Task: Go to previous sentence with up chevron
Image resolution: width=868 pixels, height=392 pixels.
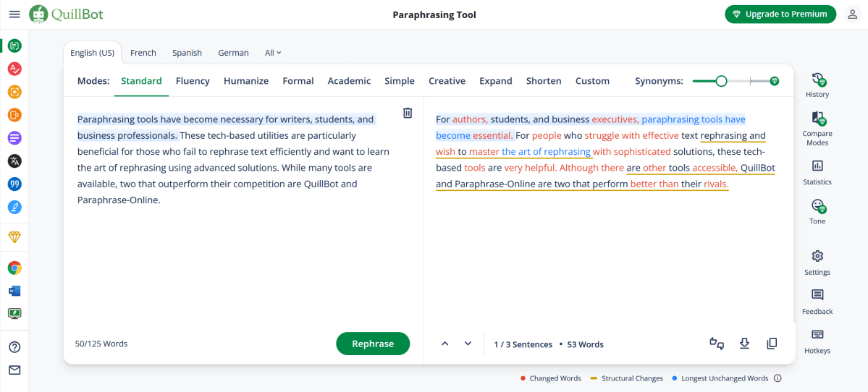Action: pyautogui.click(x=445, y=344)
